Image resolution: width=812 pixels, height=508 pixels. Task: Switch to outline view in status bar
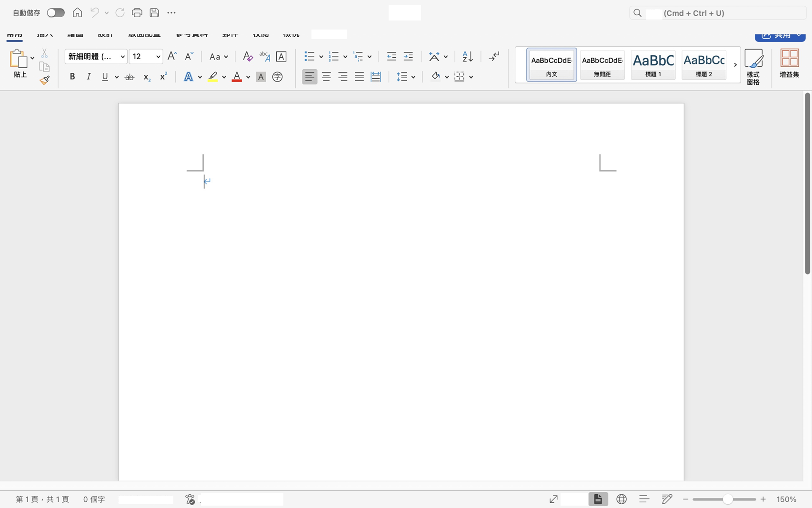pyautogui.click(x=644, y=499)
